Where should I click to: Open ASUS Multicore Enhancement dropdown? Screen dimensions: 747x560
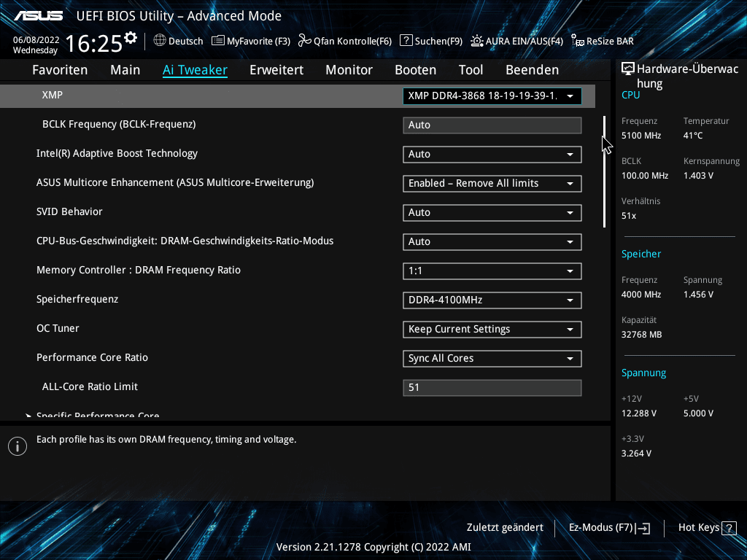coord(492,183)
